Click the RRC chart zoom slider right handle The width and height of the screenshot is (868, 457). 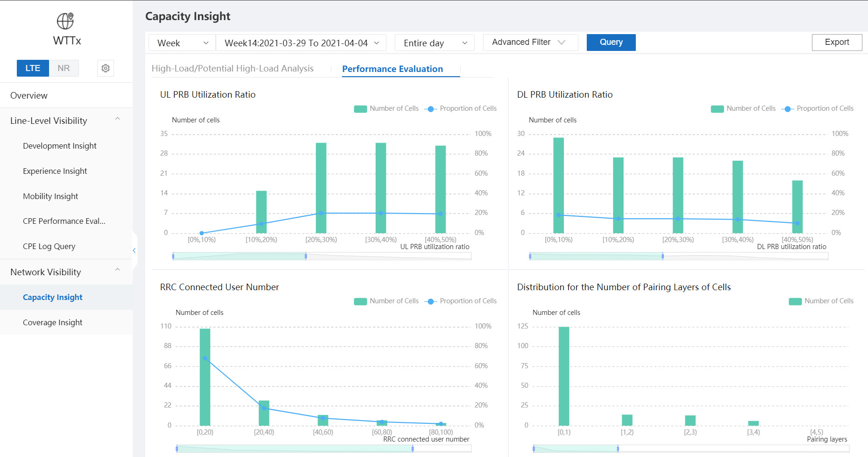pyautogui.click(x=413, y=449)
